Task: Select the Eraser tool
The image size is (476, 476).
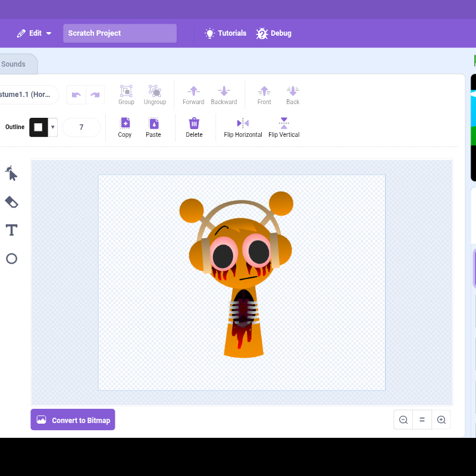Action: point(11,202)
